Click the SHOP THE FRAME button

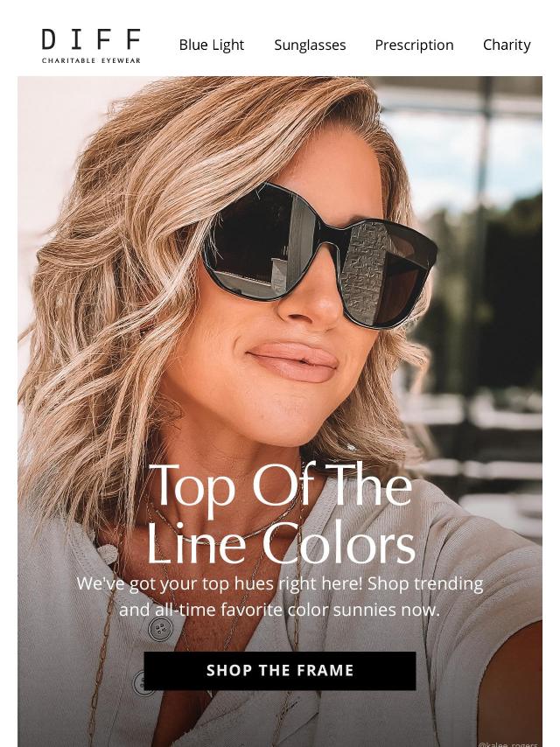280,670
